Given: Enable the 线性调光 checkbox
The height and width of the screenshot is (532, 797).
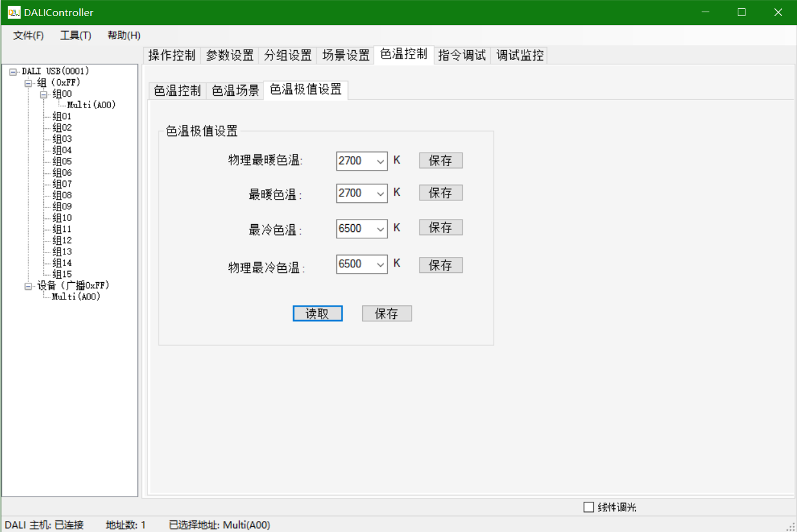Looking at the screenshot, I should click(x=588, y=507).
